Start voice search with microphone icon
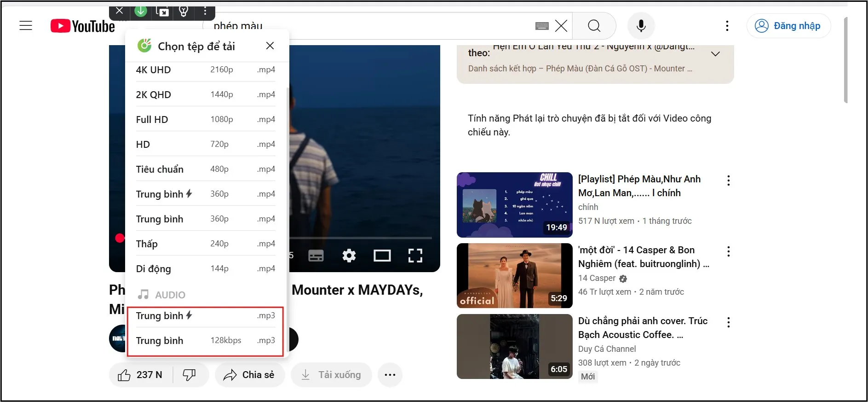868x402 pixels. click(641, 26)
